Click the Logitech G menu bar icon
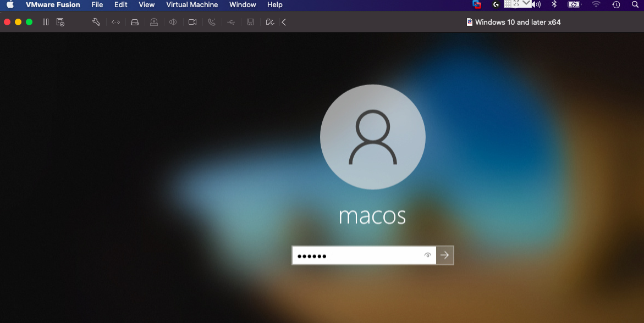The width and height of the screenshot is (644, 323). click(496, 4)
